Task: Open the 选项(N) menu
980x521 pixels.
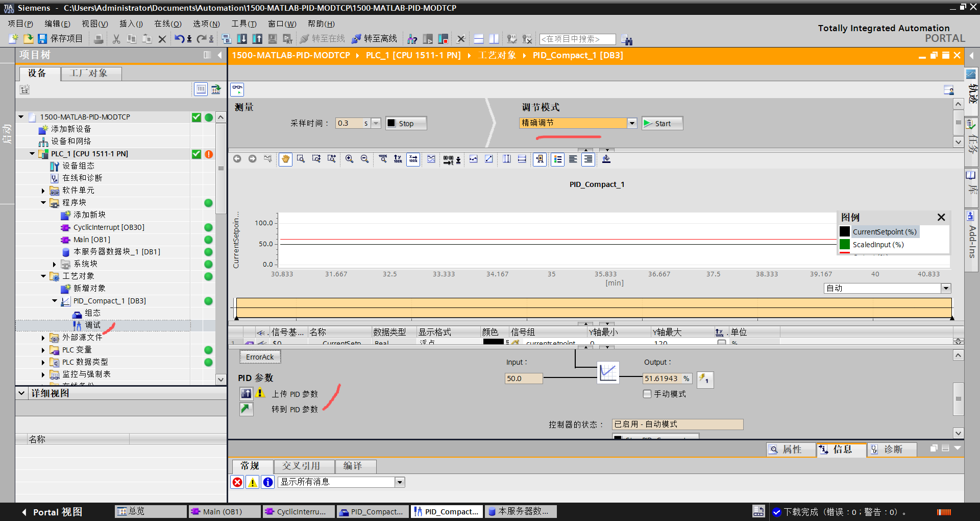Action: tap(206, 24)
